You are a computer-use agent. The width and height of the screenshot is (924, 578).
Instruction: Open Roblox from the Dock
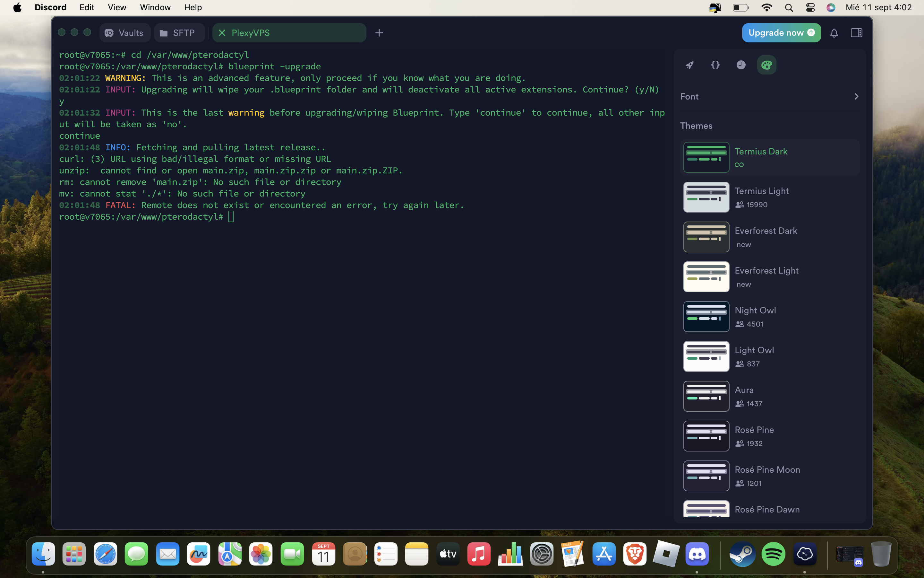click(x=666, y=554)
